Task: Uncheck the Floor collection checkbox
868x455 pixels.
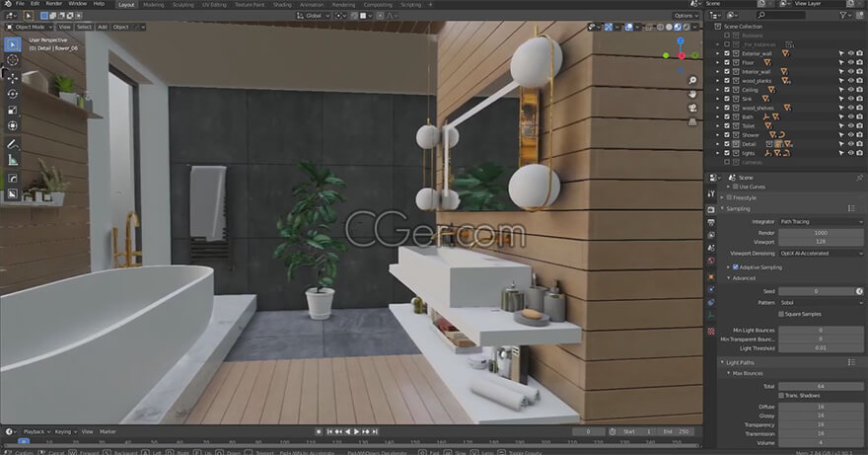Action: 727,62
